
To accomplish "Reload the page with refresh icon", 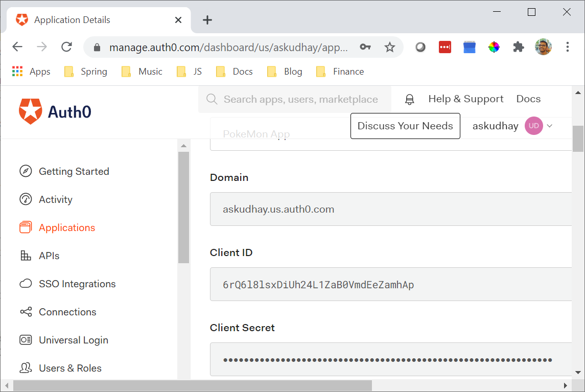I will [x=66, y=47].
